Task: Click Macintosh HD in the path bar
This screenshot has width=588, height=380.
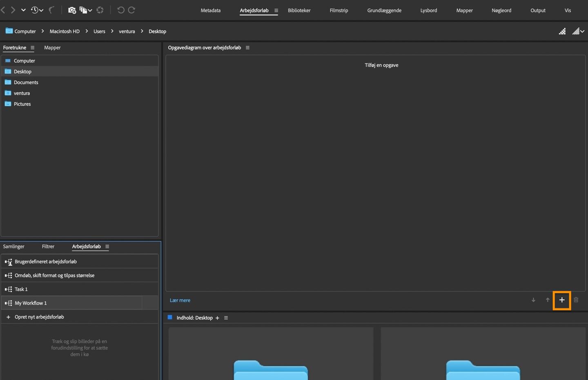Action: (x=65, y=31)
